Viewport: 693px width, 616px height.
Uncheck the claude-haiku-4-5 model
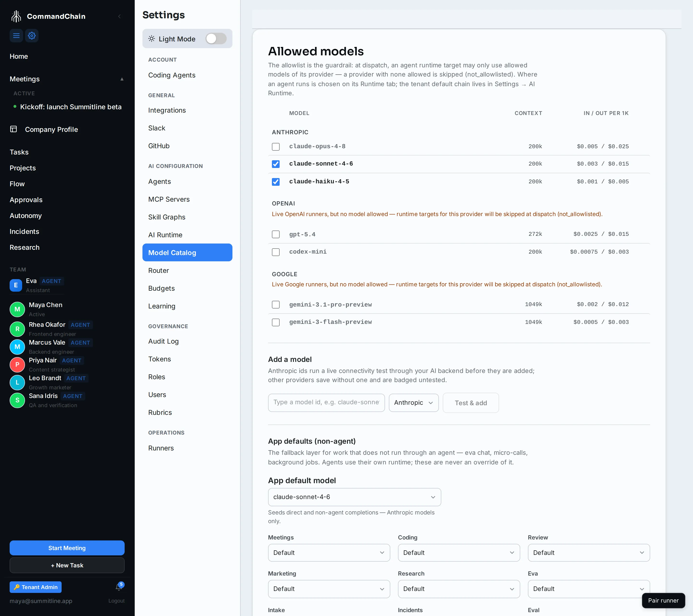pyautogui.click(x=276, y=182)
